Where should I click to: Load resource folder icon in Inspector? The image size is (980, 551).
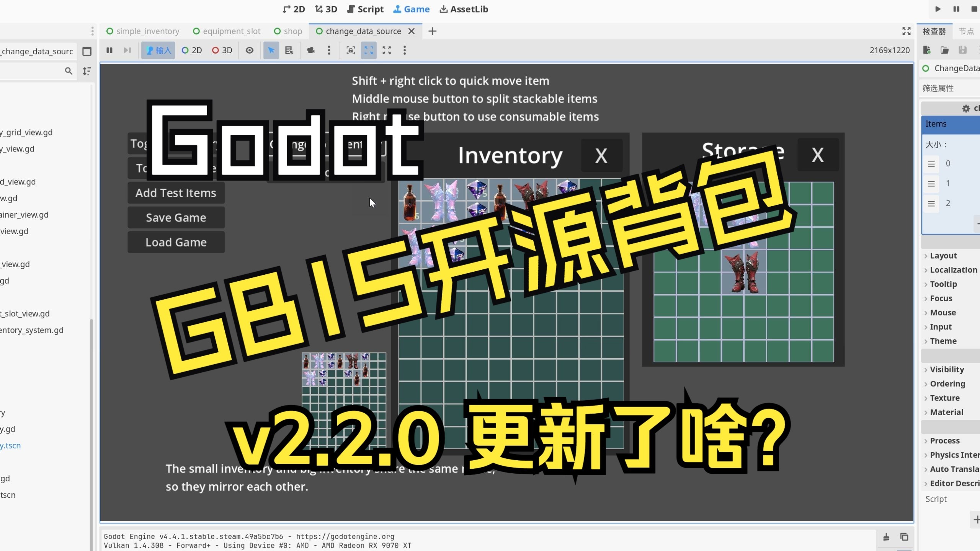click(x=944, y=50)
